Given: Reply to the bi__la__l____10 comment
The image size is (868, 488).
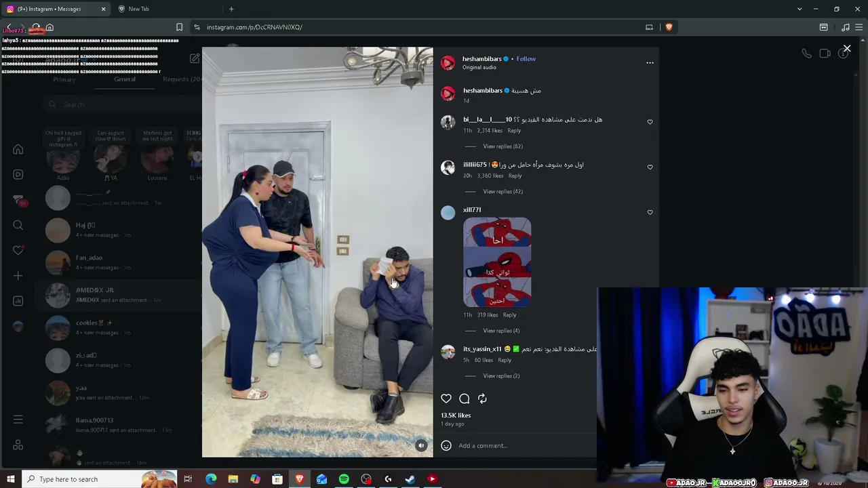Looking at the screenshot, I should click(x=514, y=131).
